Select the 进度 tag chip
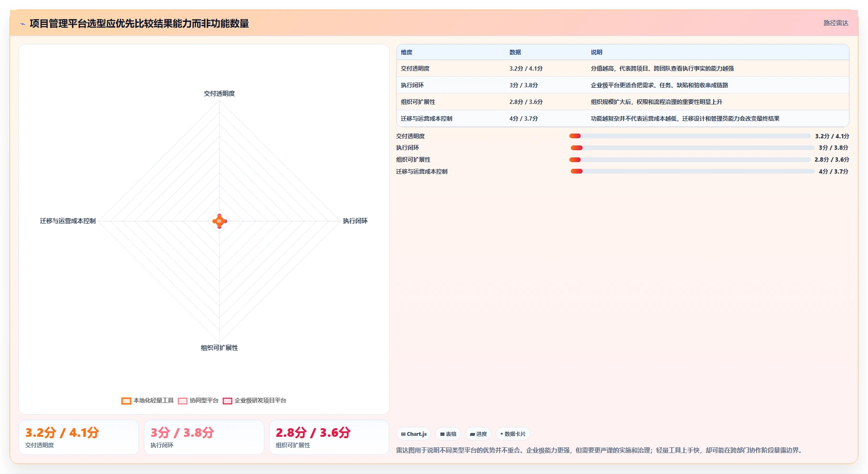 (478, 434)
